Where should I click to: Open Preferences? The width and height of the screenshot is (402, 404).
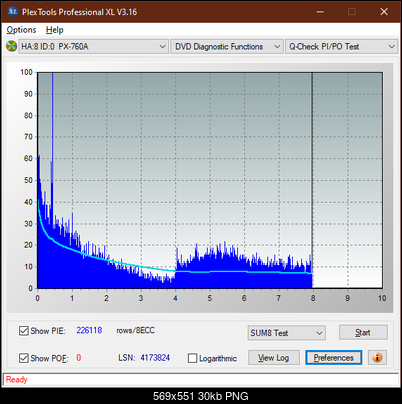click(334, 358)
